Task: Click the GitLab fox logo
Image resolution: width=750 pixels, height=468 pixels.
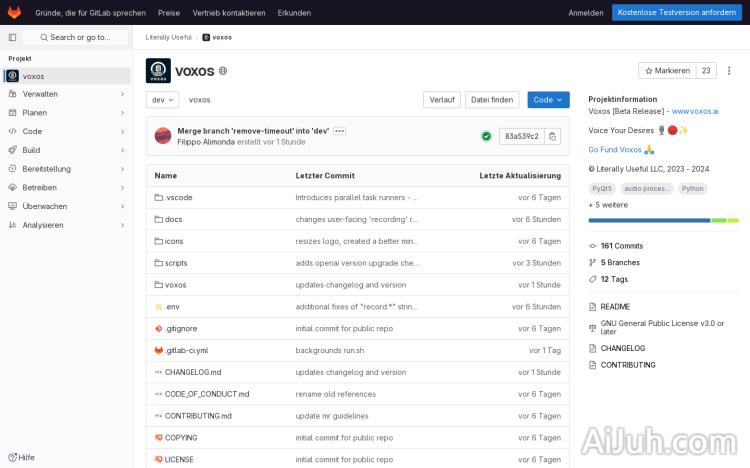Action: [14, 13]
